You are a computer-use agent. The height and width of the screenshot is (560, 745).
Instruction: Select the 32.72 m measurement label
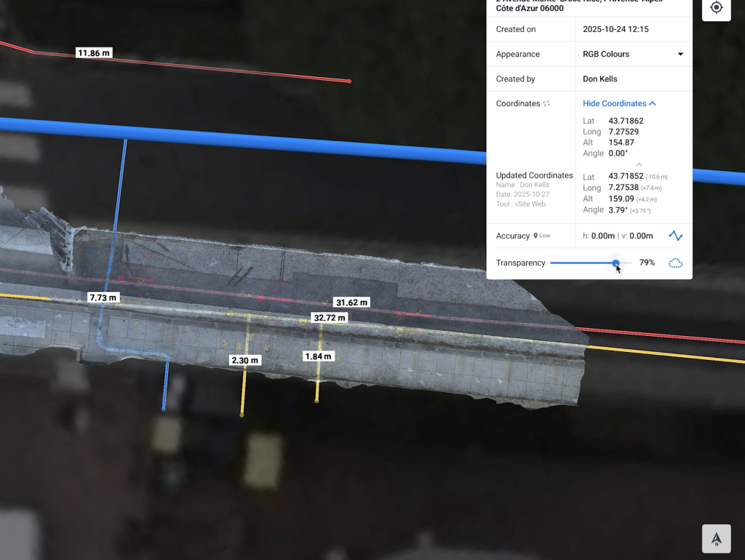coord(330,317)
